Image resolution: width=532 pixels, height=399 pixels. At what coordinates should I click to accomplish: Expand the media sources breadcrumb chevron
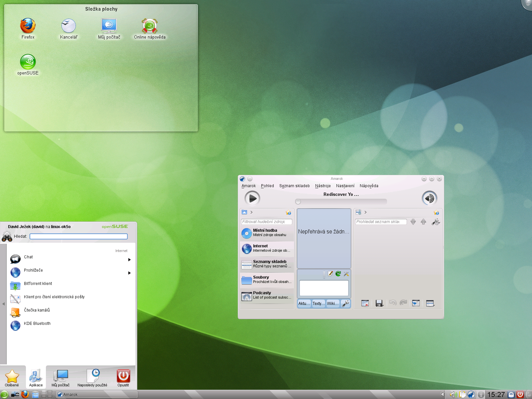[251, 212]
